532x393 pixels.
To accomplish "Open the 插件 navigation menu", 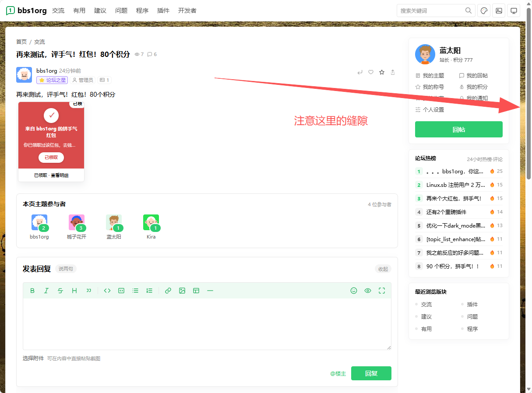I will (x=163, y=11).
